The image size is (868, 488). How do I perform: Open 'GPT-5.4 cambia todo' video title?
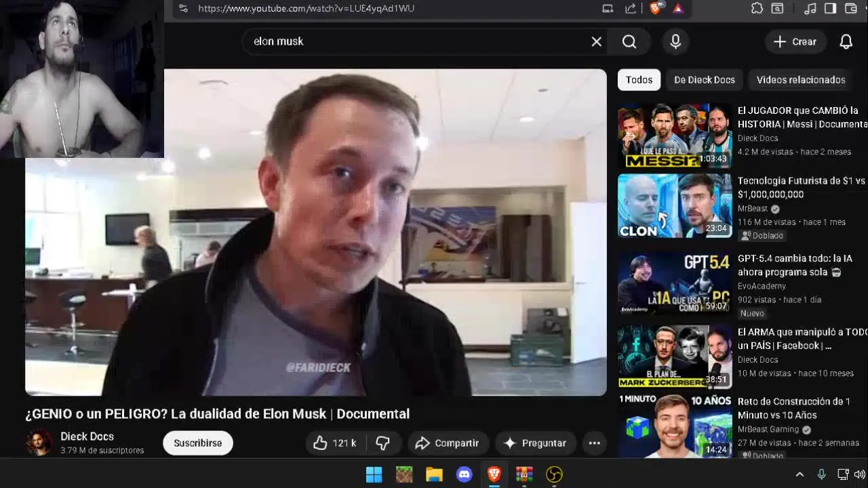pos(795,265)
